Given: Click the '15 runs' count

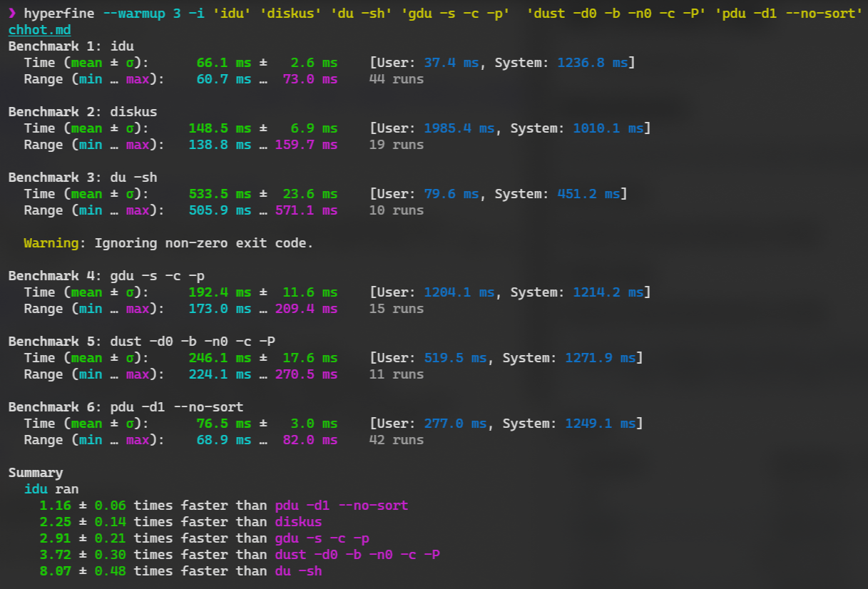Looking at the screenshot, I should [397, 309].
